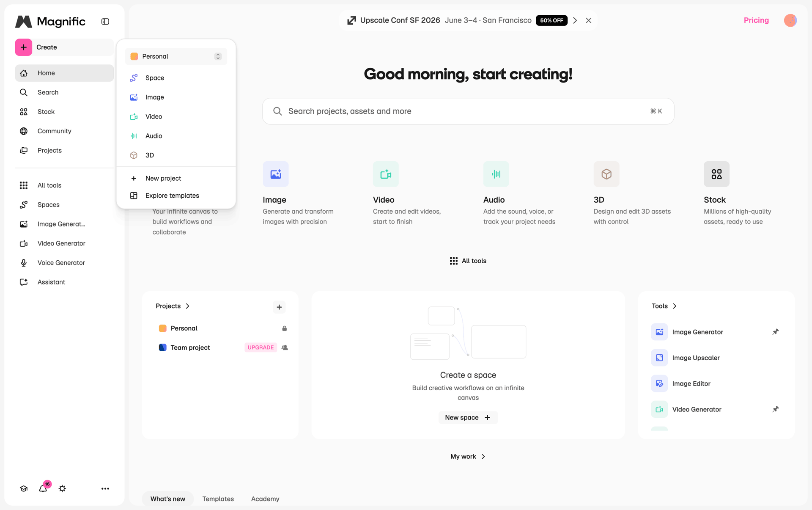Open the Projects sidebar item
Viewport: 812px width, 510px height.
coord(64,150)
